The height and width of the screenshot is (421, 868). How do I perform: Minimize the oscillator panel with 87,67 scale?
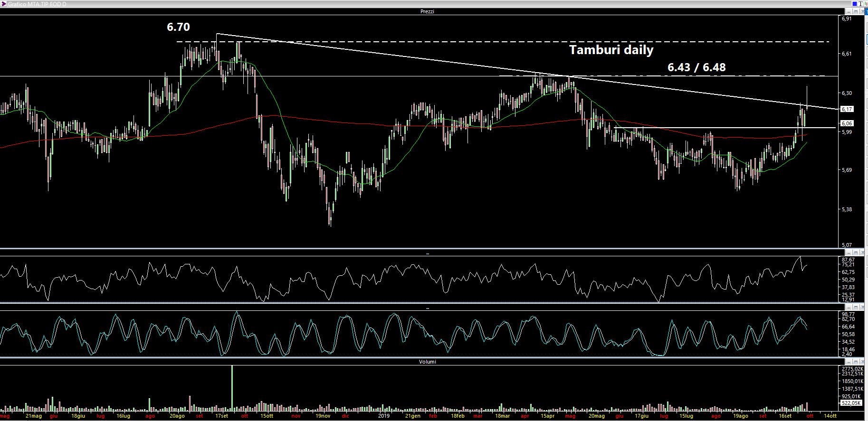pyautogui.click(x=848, y=253)
